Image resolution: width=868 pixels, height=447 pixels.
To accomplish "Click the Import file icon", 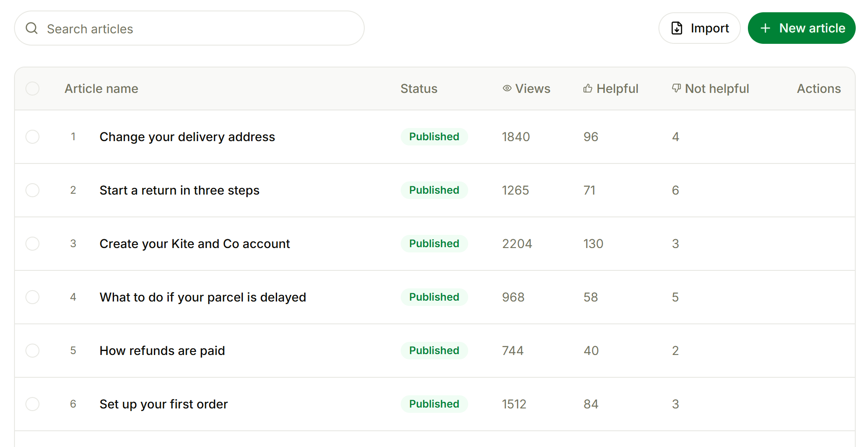I will tap(677, 28).
